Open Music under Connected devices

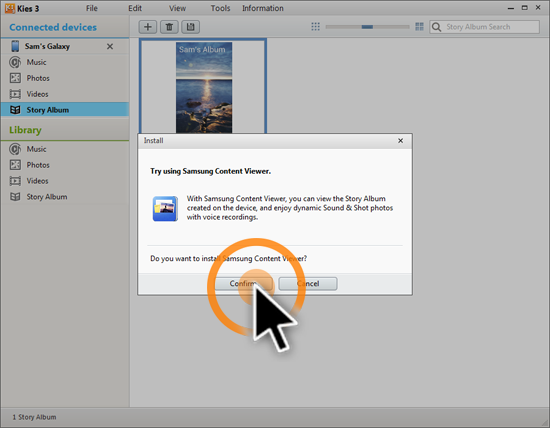pos(65,62)
